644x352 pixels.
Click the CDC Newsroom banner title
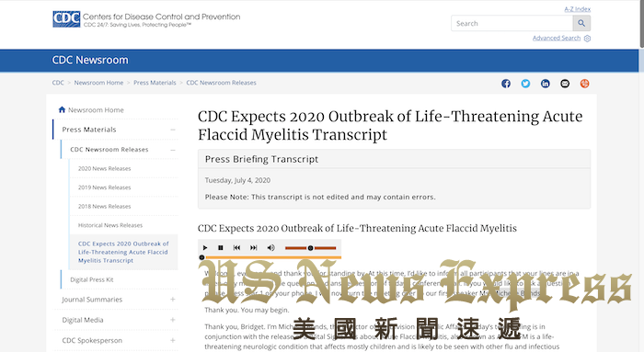[x=90, y=60]
